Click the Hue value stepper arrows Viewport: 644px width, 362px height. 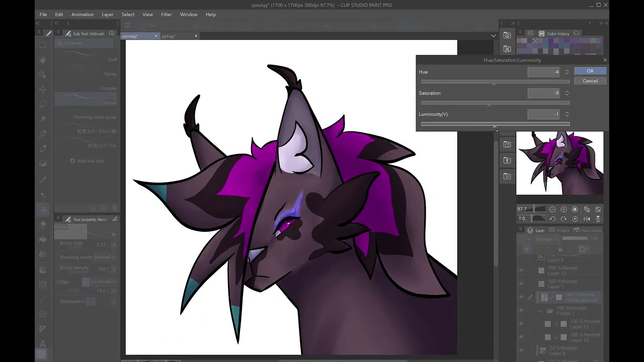point(567,72)
